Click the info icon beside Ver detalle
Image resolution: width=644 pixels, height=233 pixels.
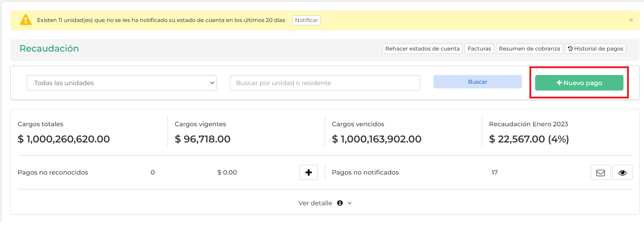click(340, 203)
